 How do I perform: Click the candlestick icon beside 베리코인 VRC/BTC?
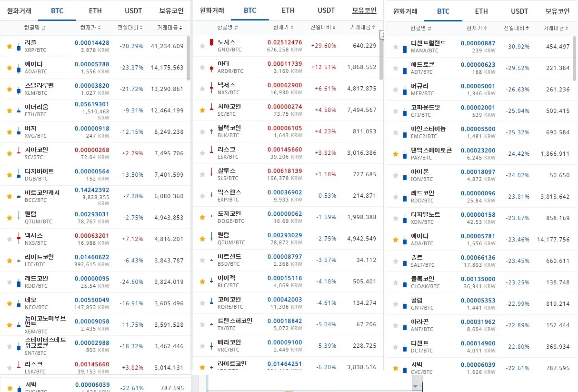[x=211, y=346]
